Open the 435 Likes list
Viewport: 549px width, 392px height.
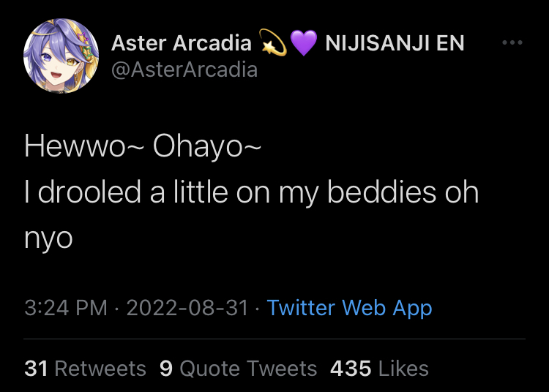379,368
